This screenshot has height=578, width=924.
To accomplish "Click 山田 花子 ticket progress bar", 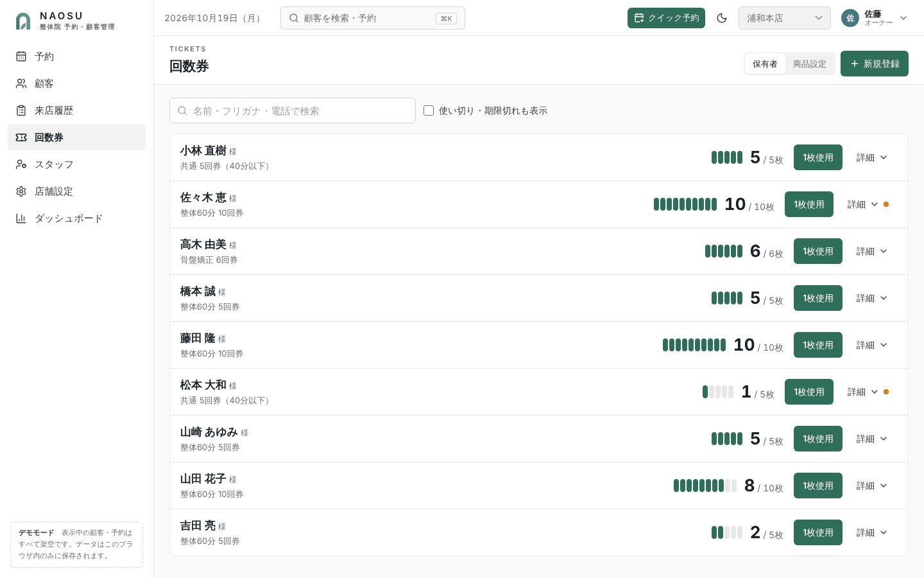I will 705,486.
